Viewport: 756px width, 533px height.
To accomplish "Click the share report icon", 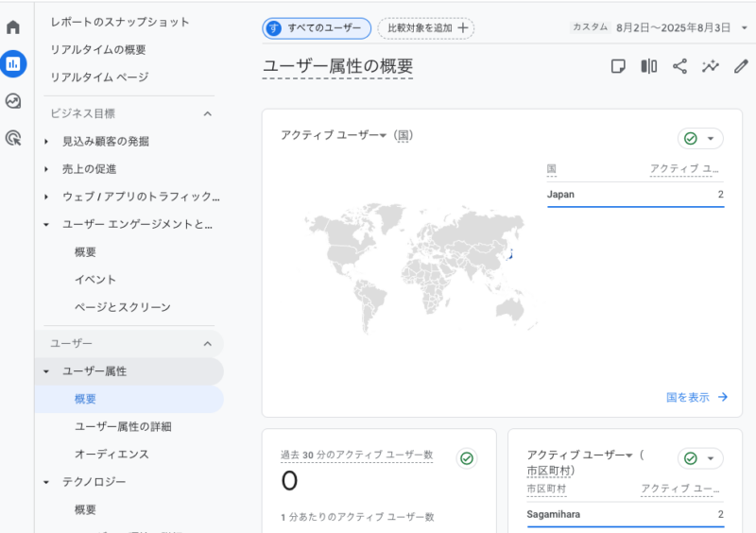I will click(x=679, y=66).
